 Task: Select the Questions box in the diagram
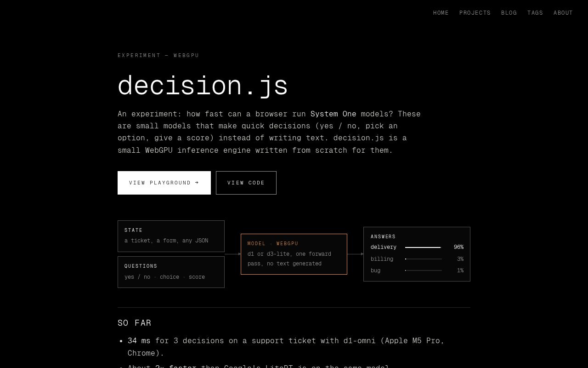pyautogui.click(x=171, y=272)
